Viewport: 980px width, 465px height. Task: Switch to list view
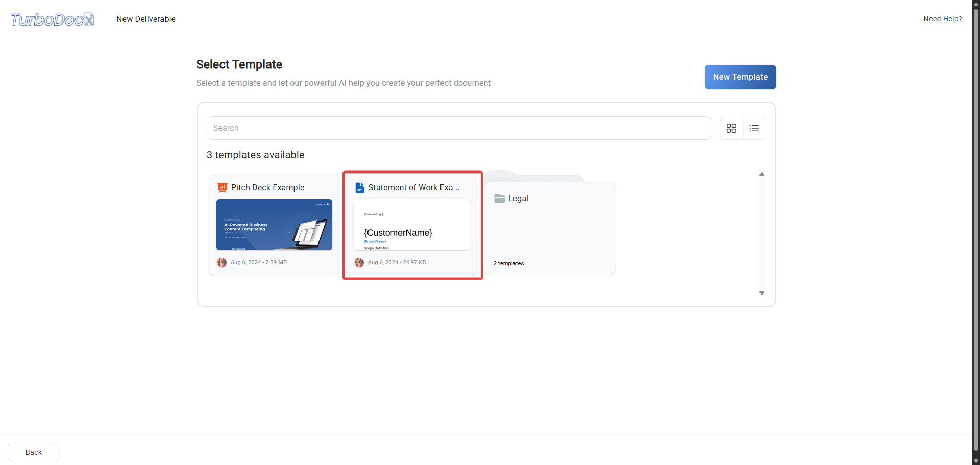754,128
